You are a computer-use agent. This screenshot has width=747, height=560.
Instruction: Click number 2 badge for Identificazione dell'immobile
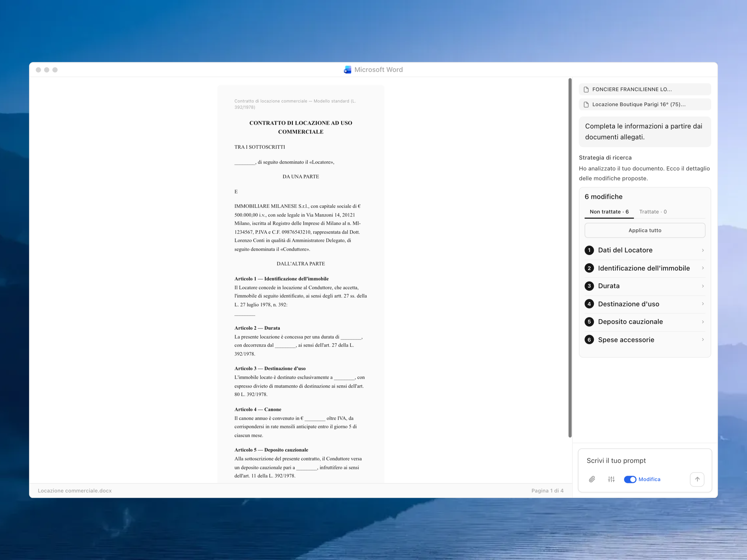click(x=589, y=268)
